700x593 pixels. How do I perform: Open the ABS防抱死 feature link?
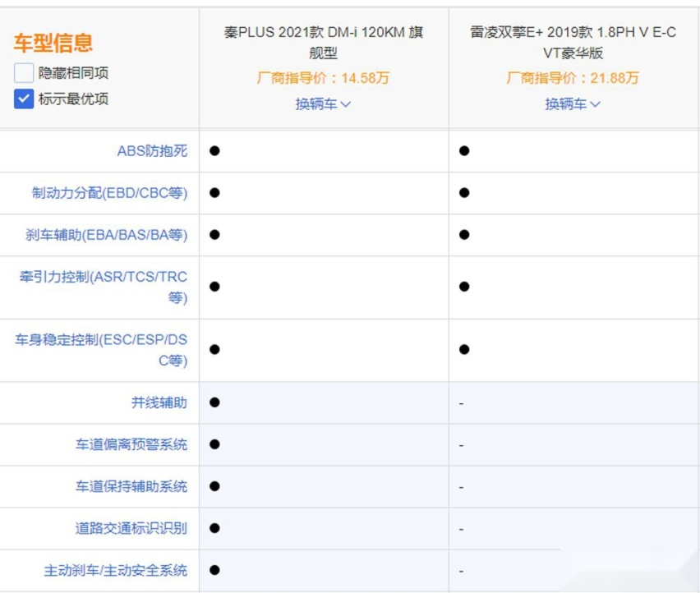click(152, 151)
